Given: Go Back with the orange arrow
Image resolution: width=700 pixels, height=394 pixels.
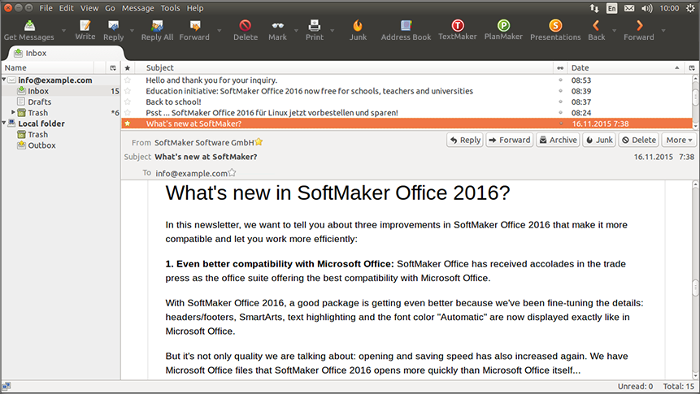Looking at the screenshot, I should point(596,25).
